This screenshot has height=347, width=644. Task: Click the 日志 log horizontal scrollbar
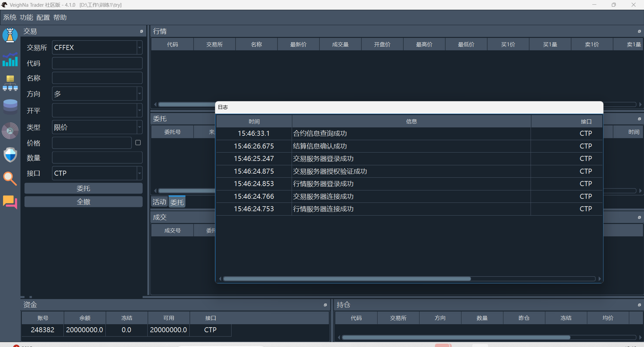tap(347, 279)
